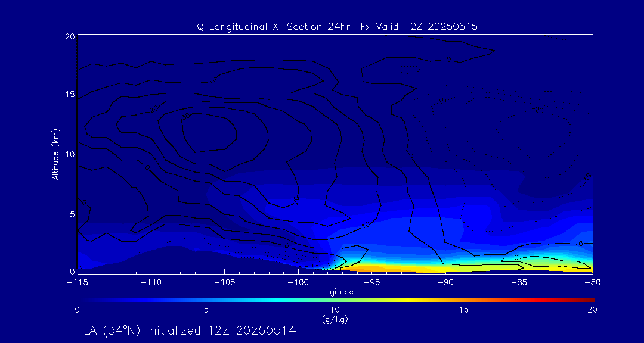The width and height of the screenshot is (644, 343).
Task: Select the -110 longitude tick label
Action: coord(151,283)
